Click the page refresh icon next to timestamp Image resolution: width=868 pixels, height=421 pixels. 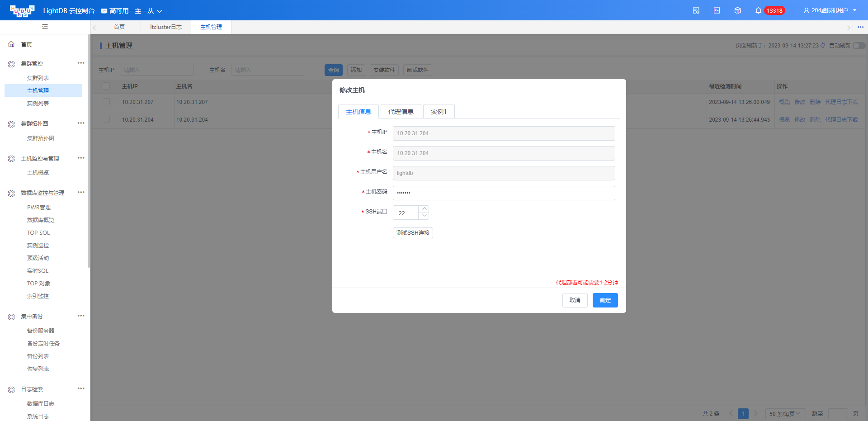(823, 45)
